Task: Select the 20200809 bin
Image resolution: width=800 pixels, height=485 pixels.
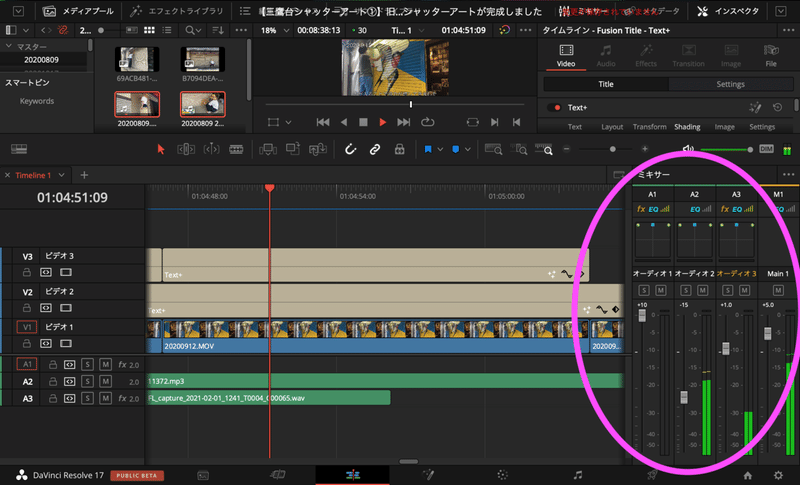Action: 41,60
